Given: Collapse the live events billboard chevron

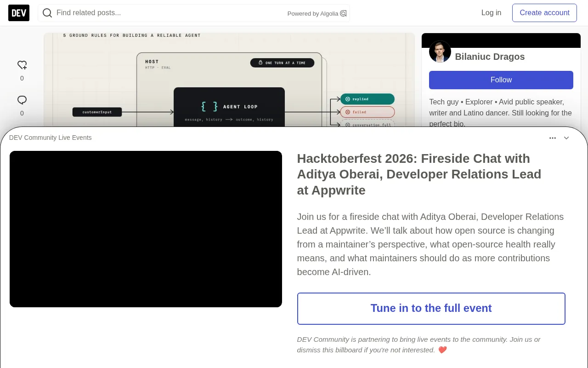Looking at the screenshot, I should [566, 138].
